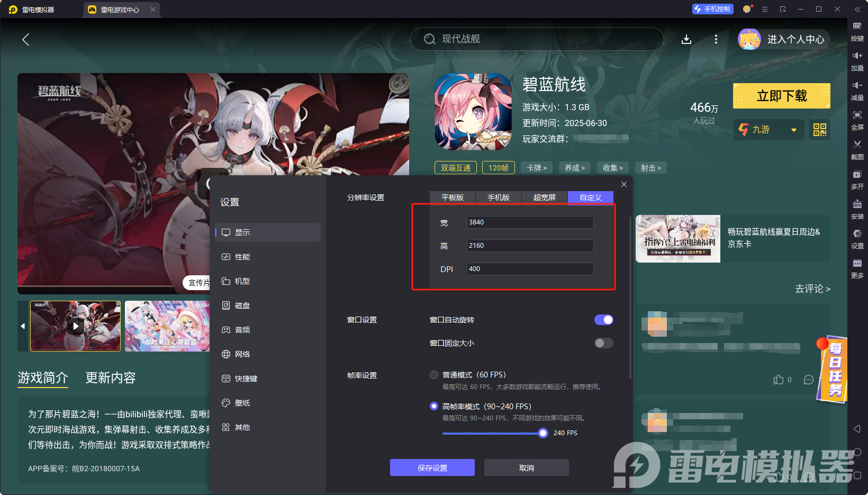Open the 收集 > category tag

(613, 168)
